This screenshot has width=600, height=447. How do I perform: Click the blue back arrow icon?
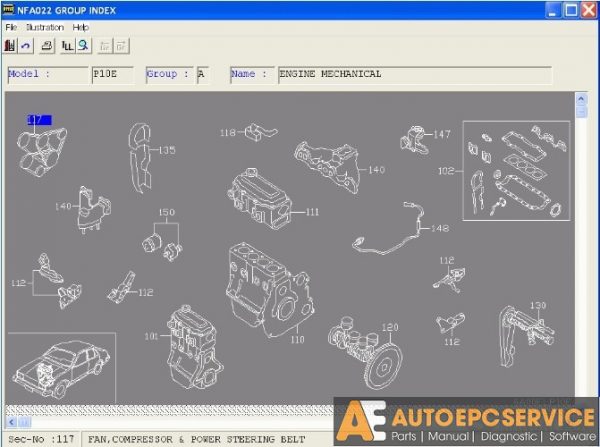[x=26, y=46]
